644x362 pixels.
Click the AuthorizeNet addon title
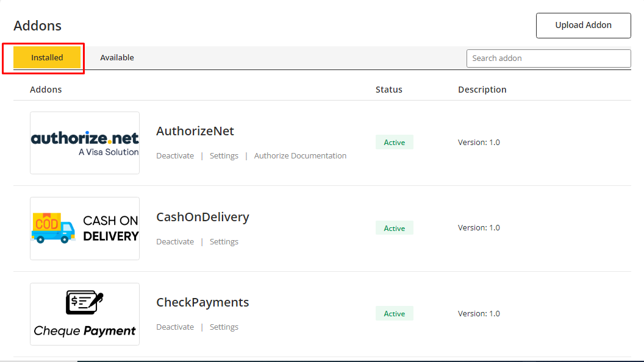point(195,131)
